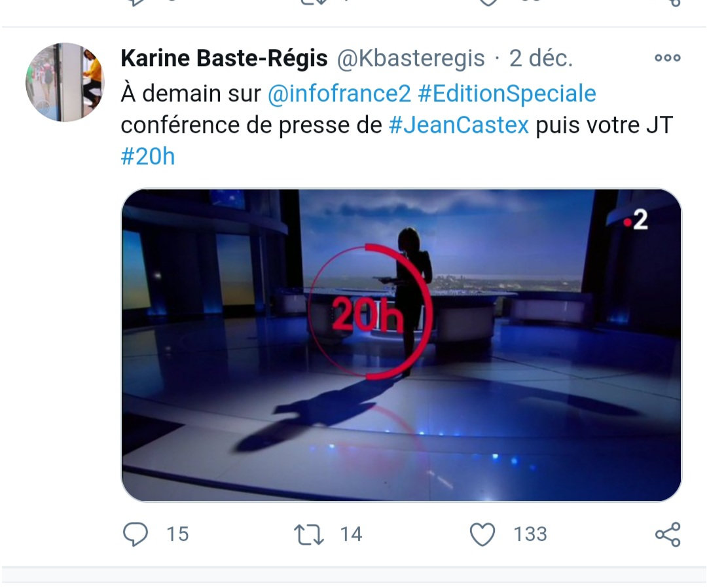
Task: Share the tweet via share icon
Action: 668,534
